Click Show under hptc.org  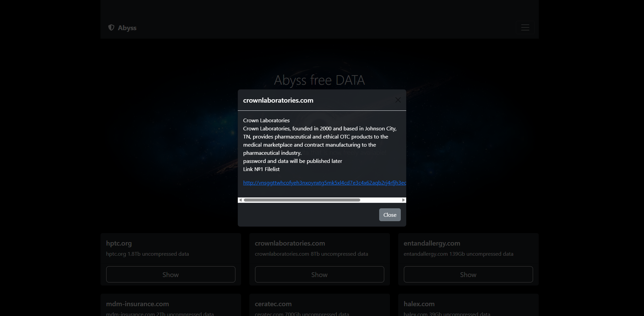coord(170,274)
